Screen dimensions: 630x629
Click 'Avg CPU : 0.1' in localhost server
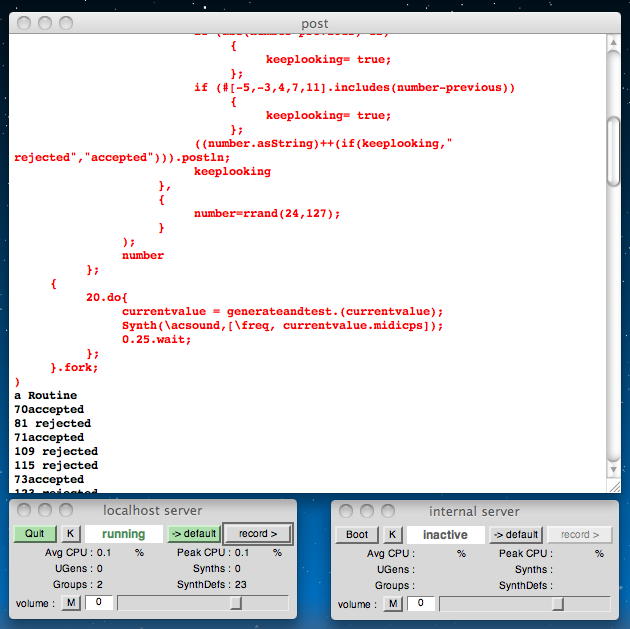[78, 553]
